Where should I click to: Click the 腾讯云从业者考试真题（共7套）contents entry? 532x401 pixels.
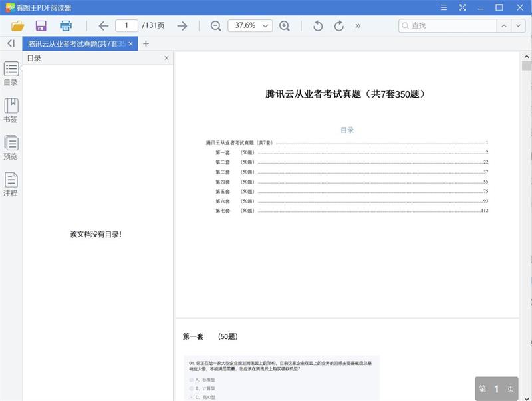347,143
